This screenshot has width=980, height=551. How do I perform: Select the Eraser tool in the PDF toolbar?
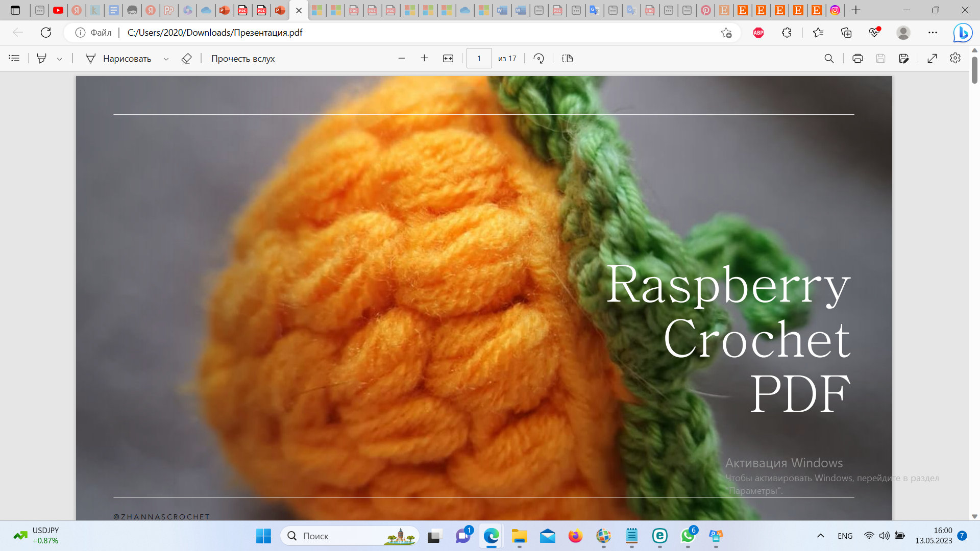(x=186, y=58)
